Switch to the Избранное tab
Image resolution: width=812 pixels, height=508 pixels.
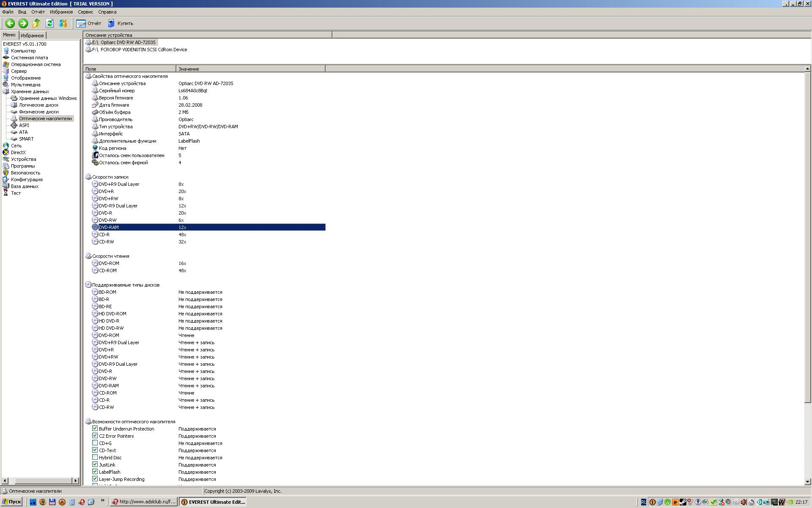(x=32, y=36)
